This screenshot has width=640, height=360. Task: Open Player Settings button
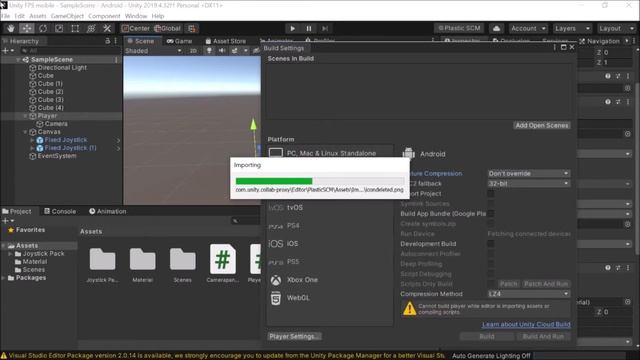coord(294,336)
